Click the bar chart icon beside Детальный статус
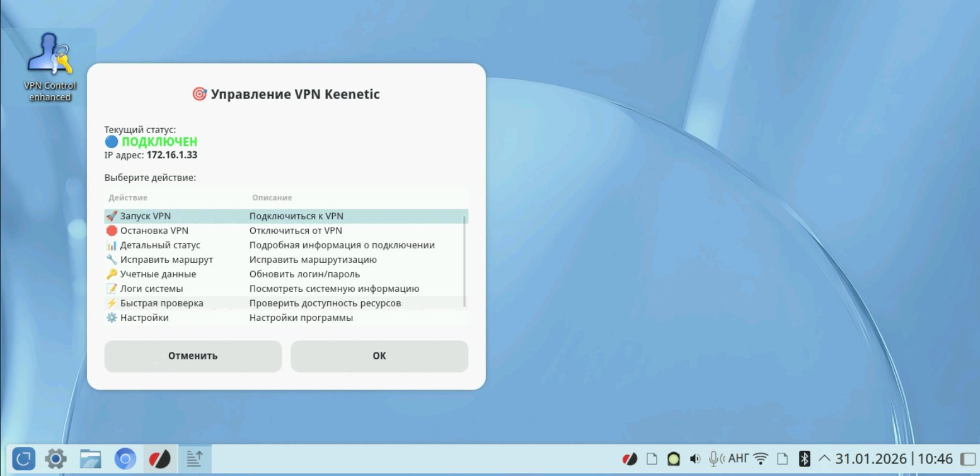 (112, 245)
